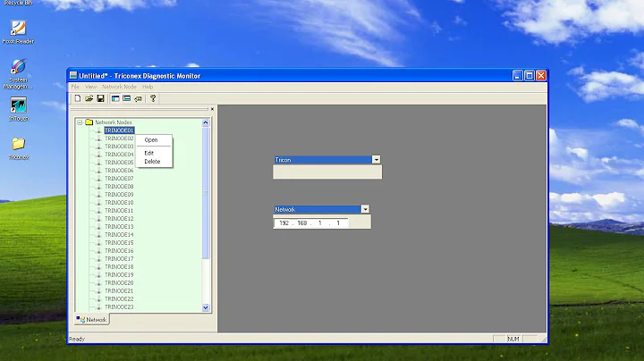The height and width of the screenshot is (361, 644).
Task: Open the Network dropdown arrow
Action: 365,209
